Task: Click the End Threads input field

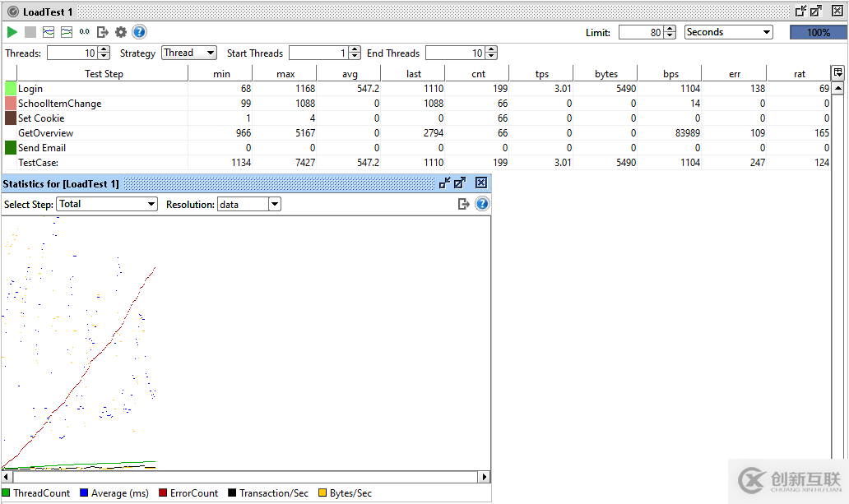Action: (456, 53)
